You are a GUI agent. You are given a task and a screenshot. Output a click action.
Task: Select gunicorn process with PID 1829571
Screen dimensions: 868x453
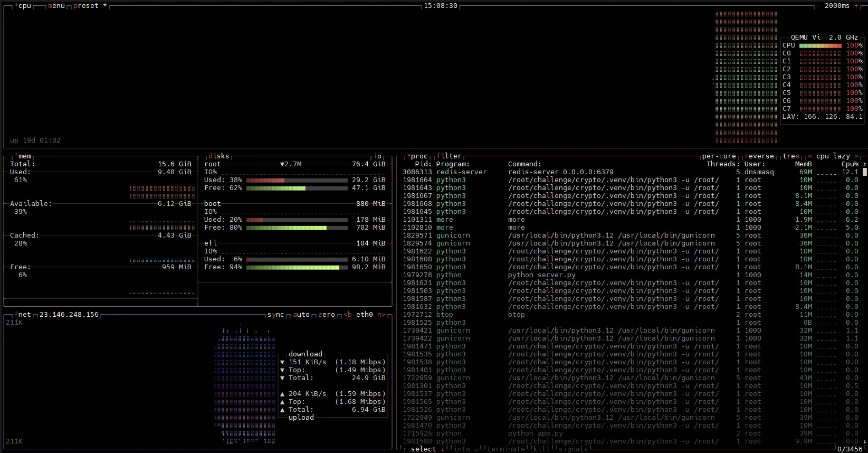pos(631,235)
